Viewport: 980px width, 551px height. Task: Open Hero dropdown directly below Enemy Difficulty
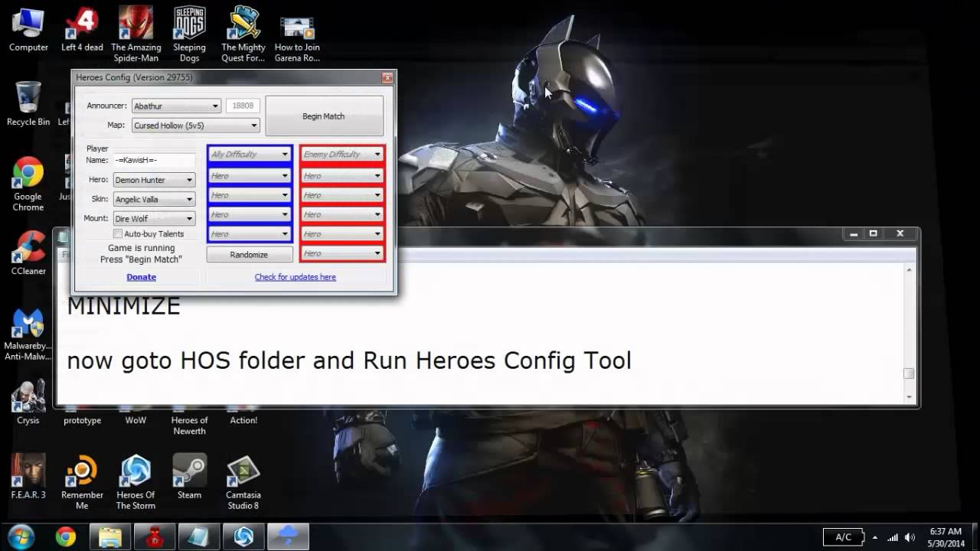tap(342, 176)
